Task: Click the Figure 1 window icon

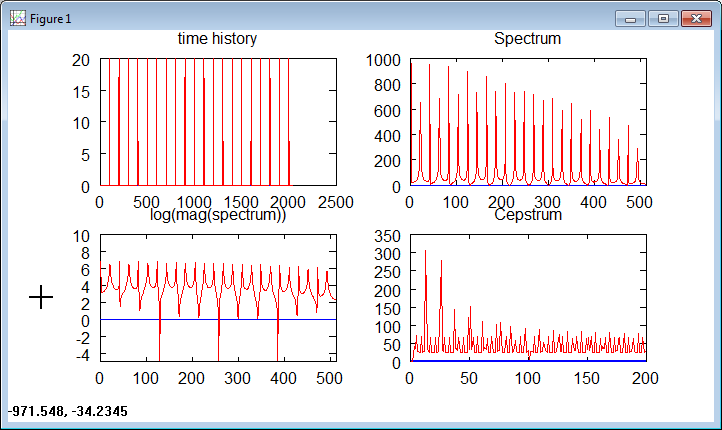Action: 17,19
